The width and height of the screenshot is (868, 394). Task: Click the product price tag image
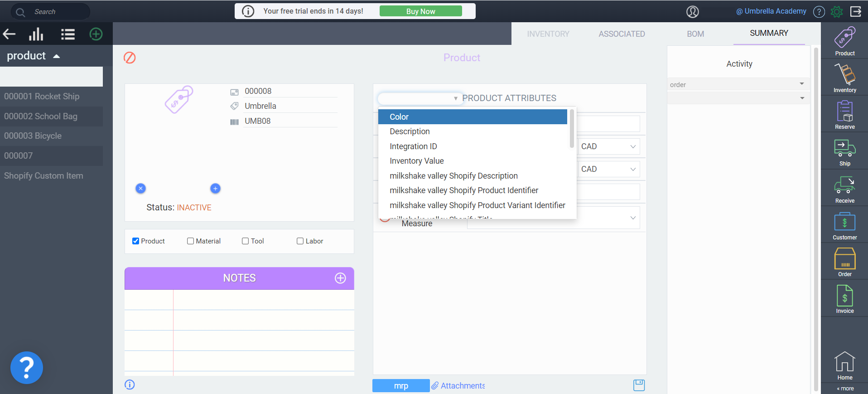click(178, 99)
